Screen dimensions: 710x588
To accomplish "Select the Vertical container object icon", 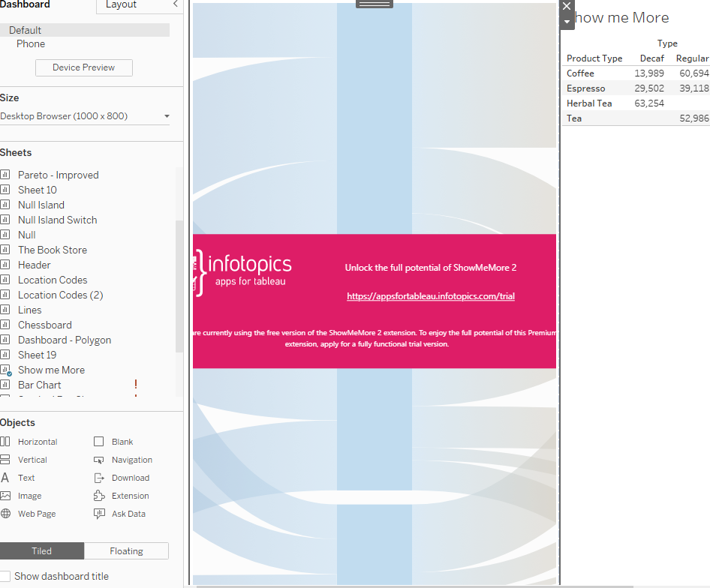I will point(5,460).
